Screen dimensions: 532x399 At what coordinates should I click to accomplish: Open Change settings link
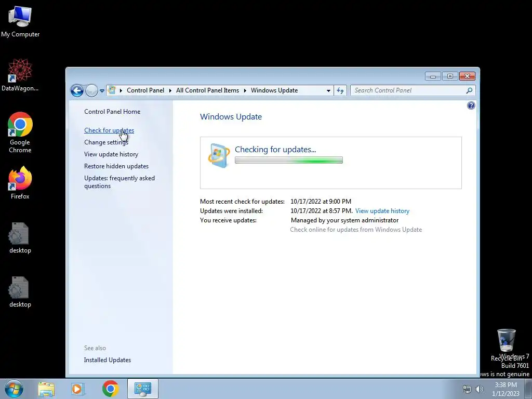(106, 142)
